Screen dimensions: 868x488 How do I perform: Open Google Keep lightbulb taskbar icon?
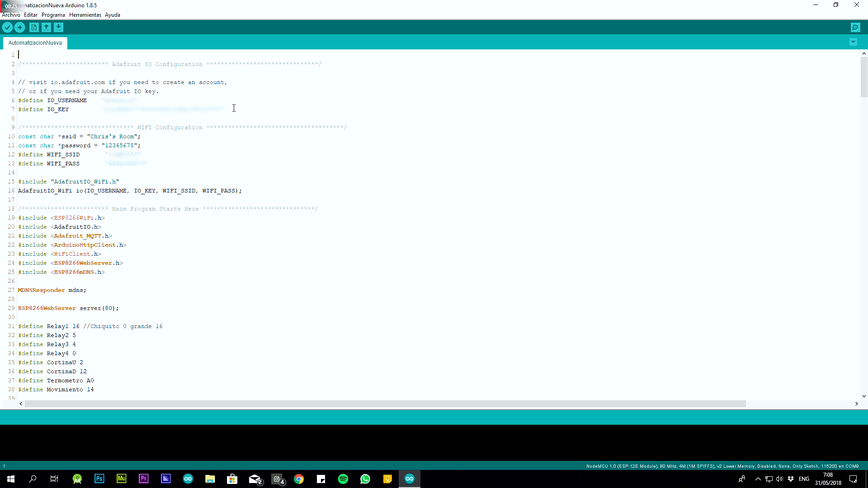pyautogui.click(x=387, y=479)
